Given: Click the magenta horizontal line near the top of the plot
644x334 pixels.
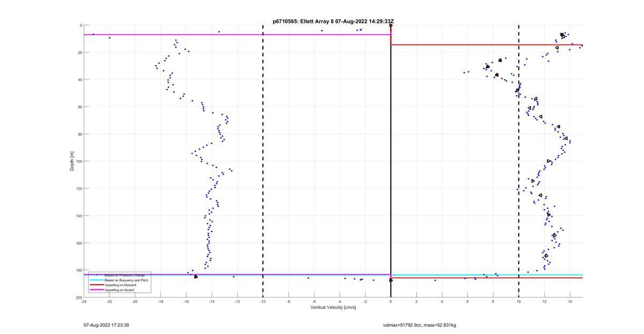Looking at the screenshot, I should tap(237, 35).
